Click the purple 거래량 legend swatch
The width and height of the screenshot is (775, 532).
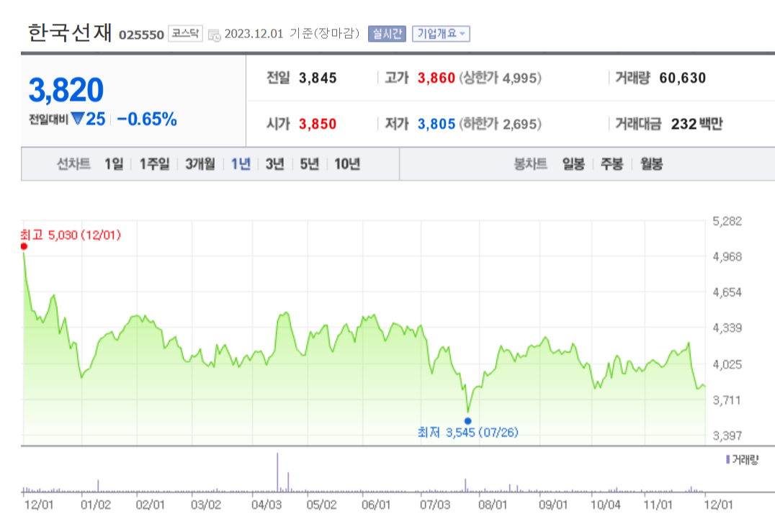(x=727, y=460)
